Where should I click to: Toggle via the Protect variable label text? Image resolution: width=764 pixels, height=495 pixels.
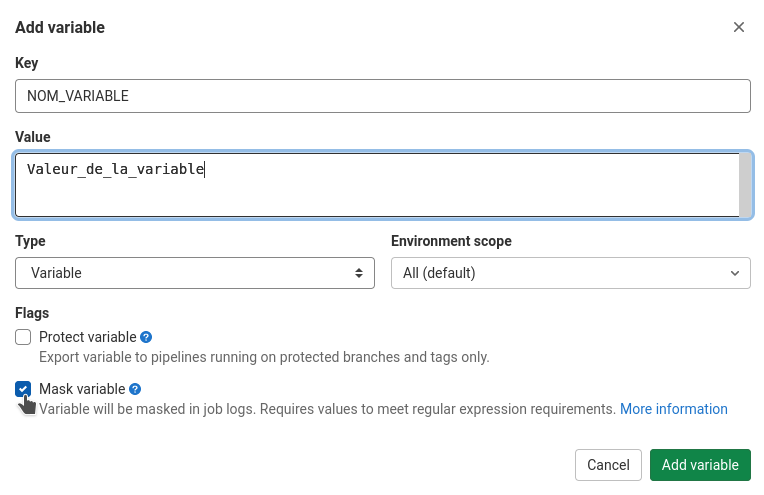point(88,337)
